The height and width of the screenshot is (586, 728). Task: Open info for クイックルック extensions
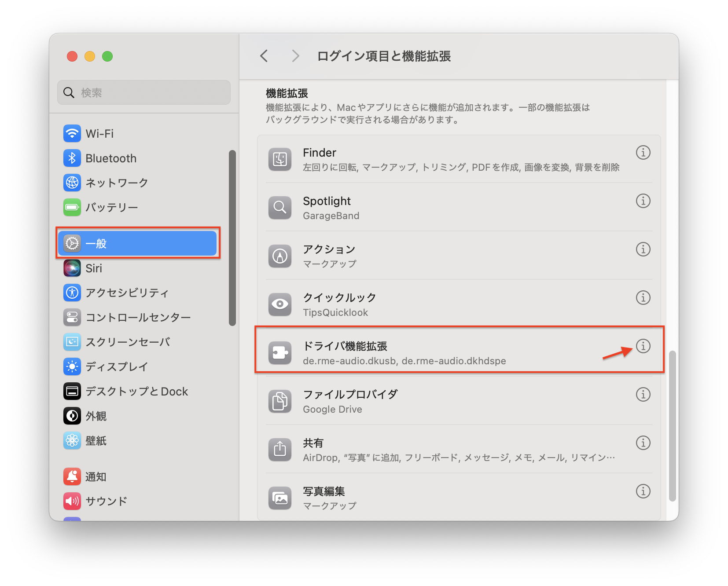coord(643,298)
